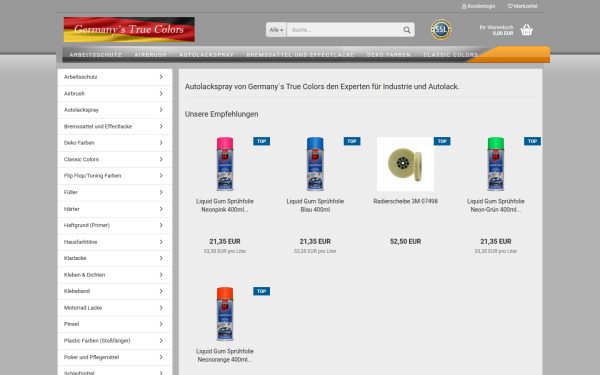This screenshot has width=600, height=375.
Task: Expand Deko Farben sidebar chevron
Action: click(x=161, y=143)
